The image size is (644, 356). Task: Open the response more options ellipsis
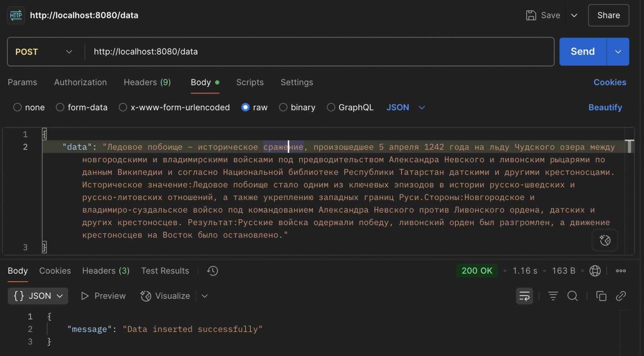tap(620, 271)
